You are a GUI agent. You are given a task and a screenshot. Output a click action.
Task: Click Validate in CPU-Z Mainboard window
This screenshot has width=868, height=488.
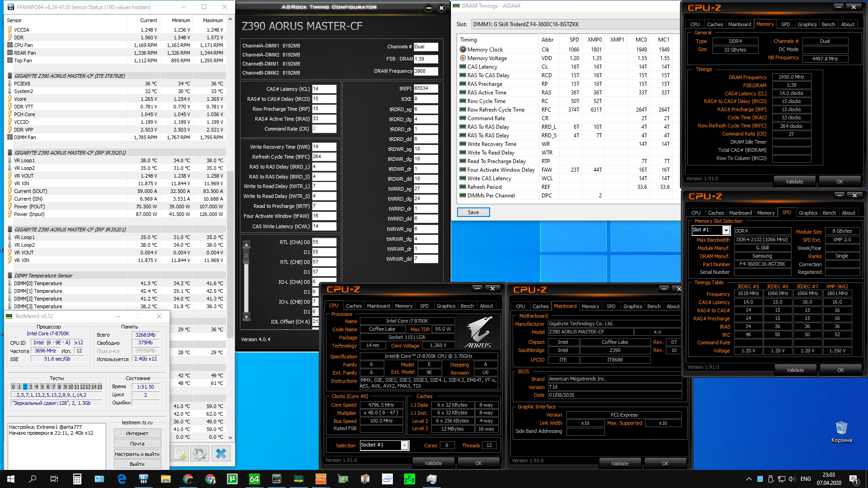[x=619, y=464]
